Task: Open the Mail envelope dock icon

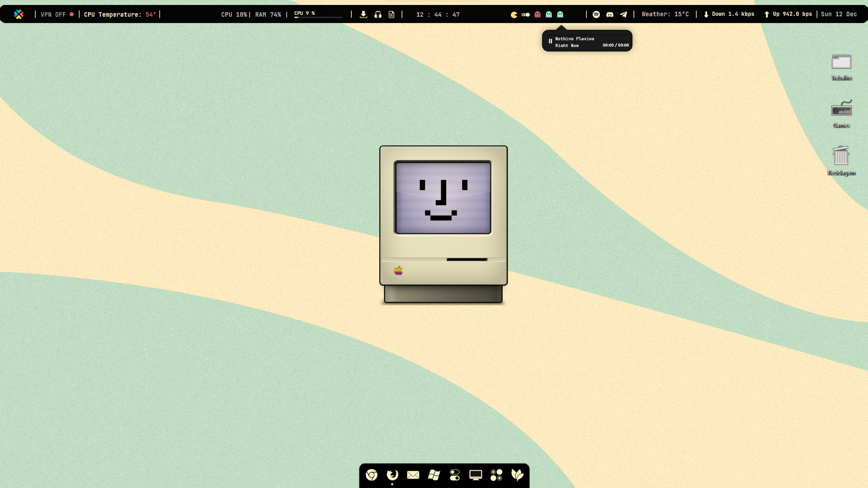Action: [x=413, y=475]
